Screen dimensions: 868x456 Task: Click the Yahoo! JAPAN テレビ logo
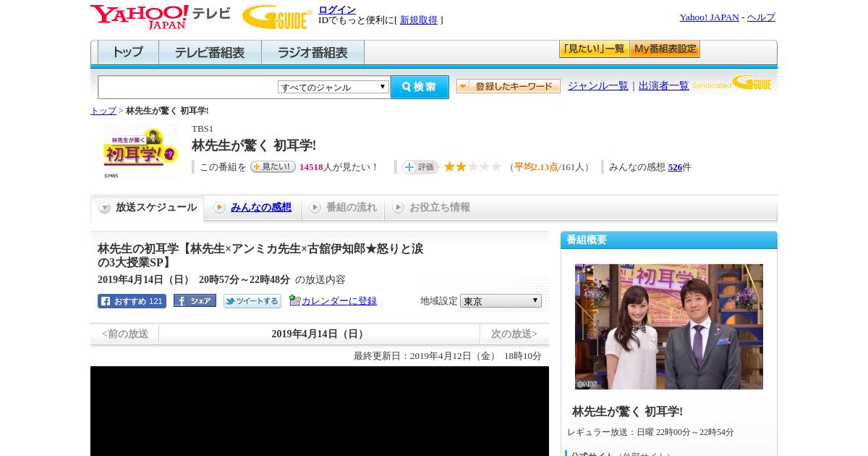(160, 17)
